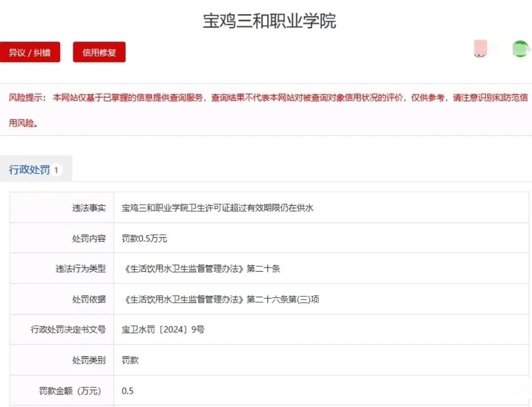Click the 信用修复 red button

tap(99, 52)
